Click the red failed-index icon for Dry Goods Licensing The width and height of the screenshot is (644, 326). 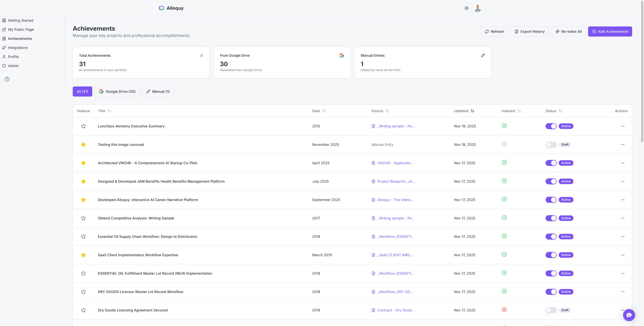[504, 310]
